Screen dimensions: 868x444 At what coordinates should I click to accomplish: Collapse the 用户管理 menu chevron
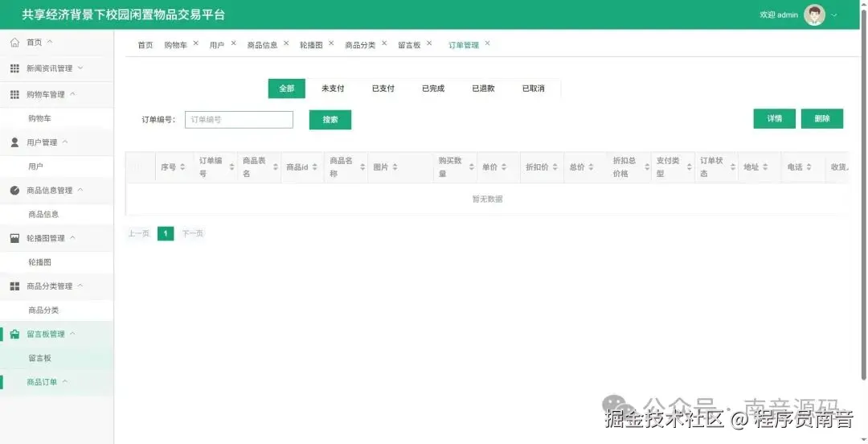[x=65, y=142]
